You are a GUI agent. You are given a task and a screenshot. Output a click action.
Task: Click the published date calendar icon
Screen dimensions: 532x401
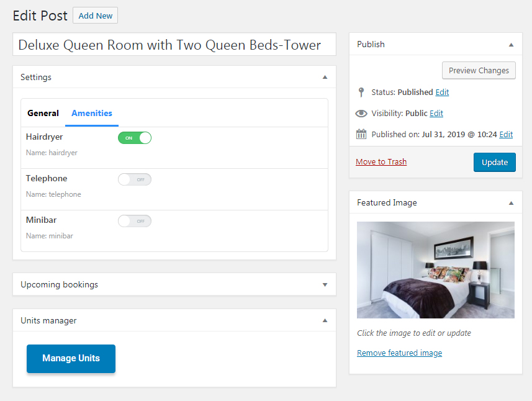pos(361,134)
